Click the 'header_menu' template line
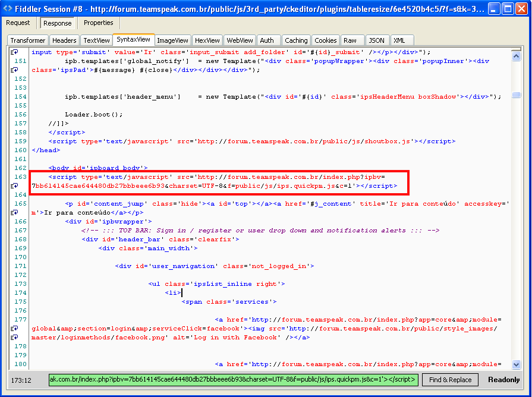 pos(283,97)
